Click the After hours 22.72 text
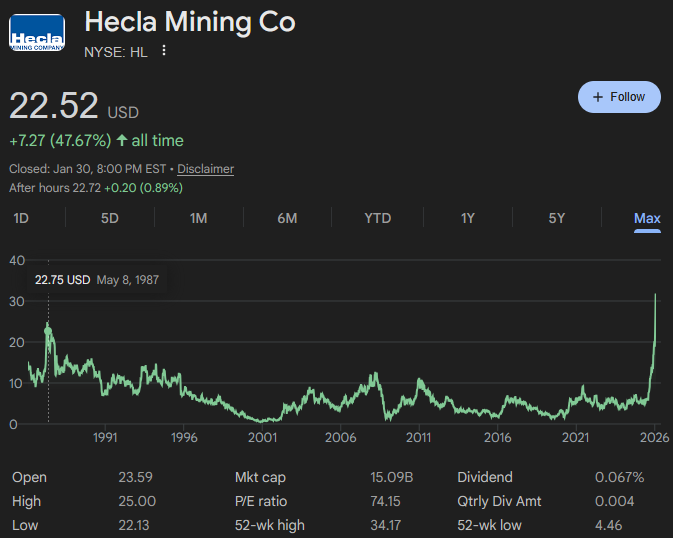The height and width of the screenshot is (538, 673). (x=55, y=188)
